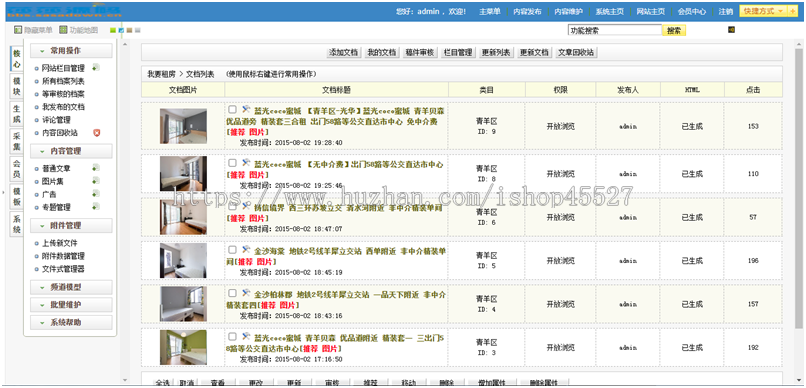This screenshot has width=806, height=388.
Task: Click the 我的文档 button
Action: pos(381,52)
